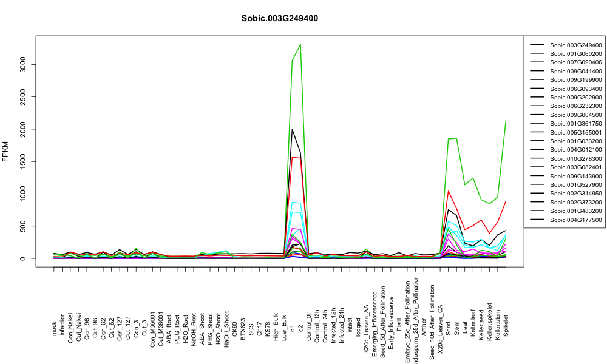
Task: Click the chart title Sobic.003G249400
Action: pos(279,19)
